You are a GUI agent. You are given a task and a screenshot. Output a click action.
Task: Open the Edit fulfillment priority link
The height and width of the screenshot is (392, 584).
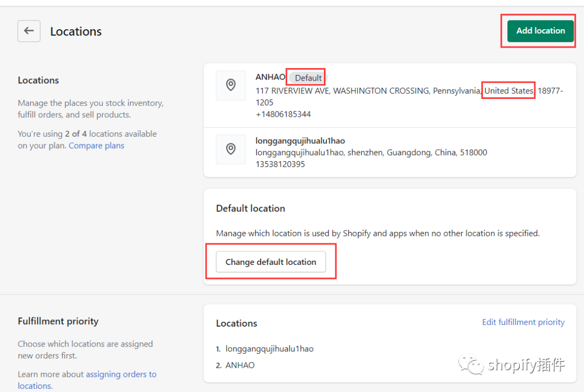point(523,322)
